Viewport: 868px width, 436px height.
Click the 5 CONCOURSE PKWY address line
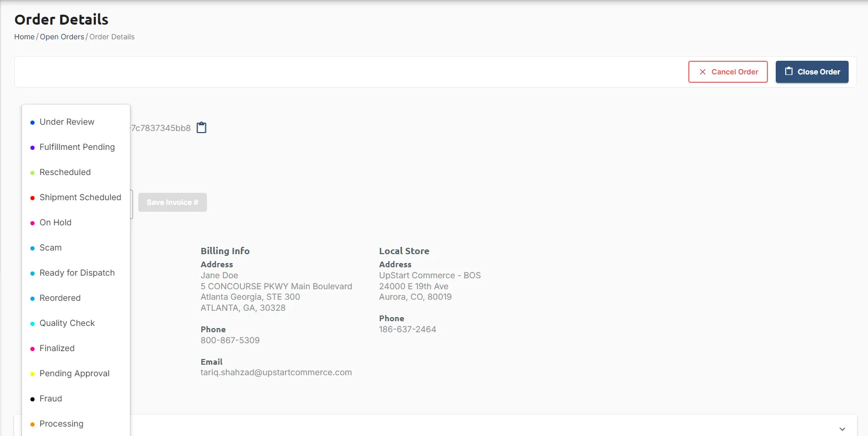277,286
